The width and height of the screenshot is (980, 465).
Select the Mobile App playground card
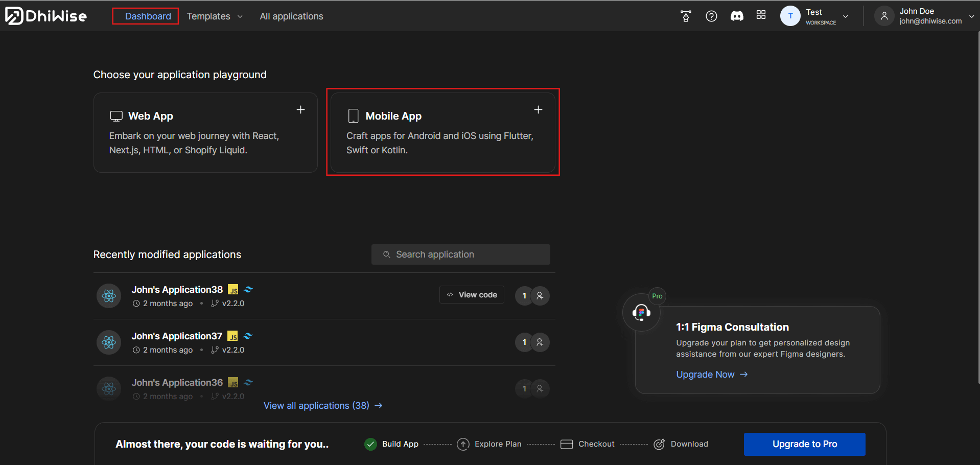pos(442,132)
